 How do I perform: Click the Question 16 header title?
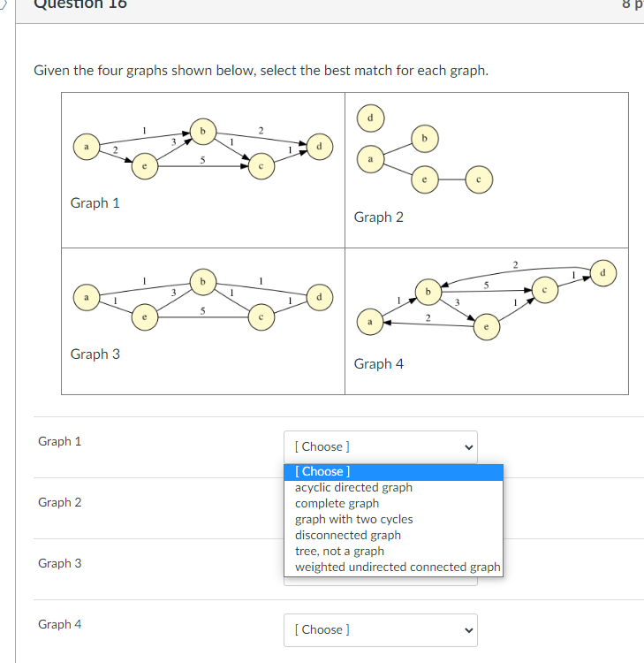click(x=80, y=4)
